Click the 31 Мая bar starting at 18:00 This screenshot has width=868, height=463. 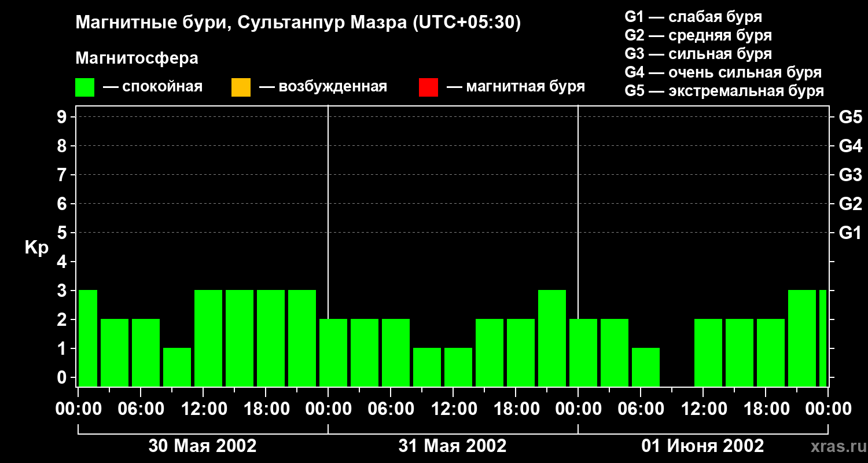(521, 352)
